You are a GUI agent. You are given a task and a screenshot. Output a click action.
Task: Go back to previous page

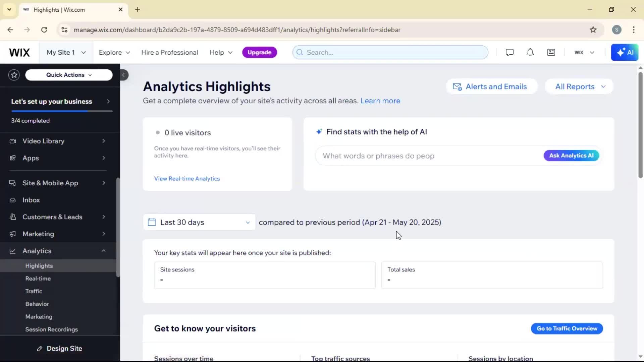10,30
